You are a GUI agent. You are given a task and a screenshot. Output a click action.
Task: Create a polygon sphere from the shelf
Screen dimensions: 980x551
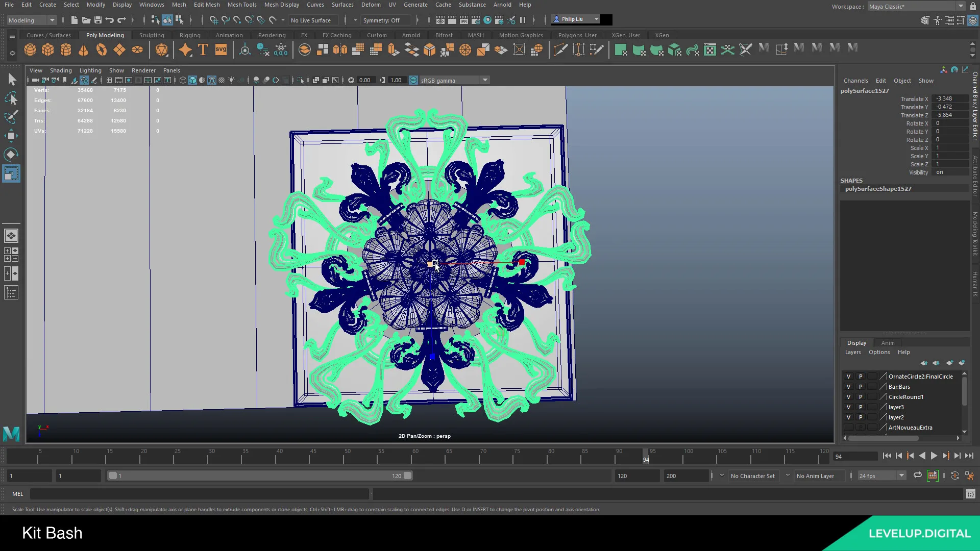pos(30,49)
